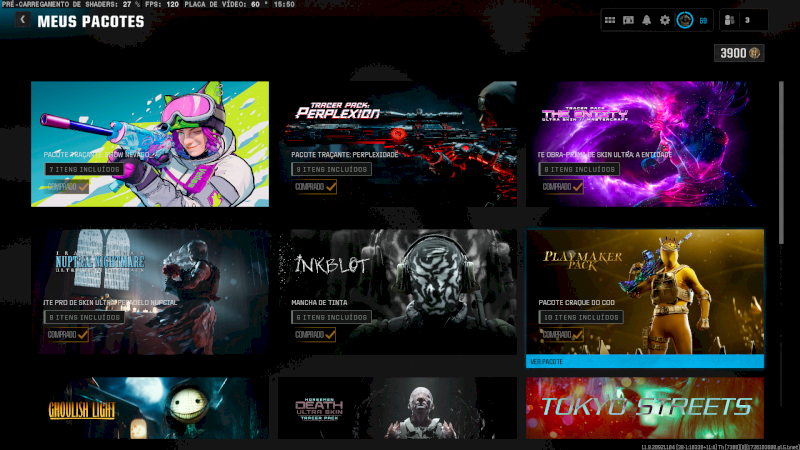Image resolution: width=800 pixels, height=450 pixels.
Task: Open the Tokyo Streets pack card
Action: (645, 408)
